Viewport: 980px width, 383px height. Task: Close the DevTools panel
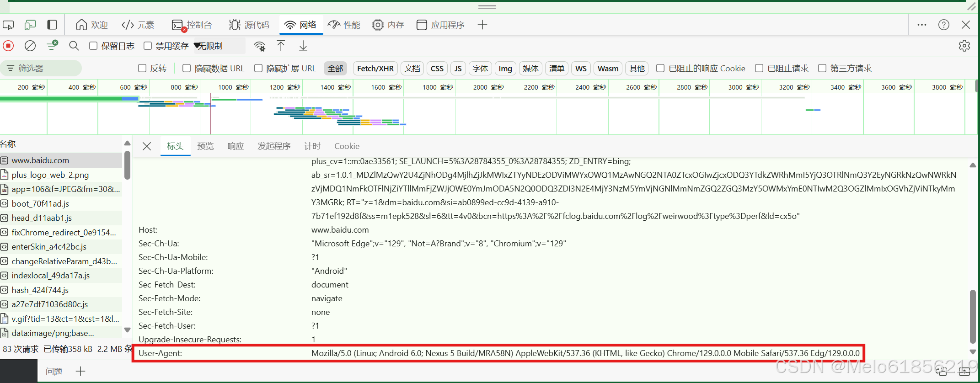(x=966, y=25)
